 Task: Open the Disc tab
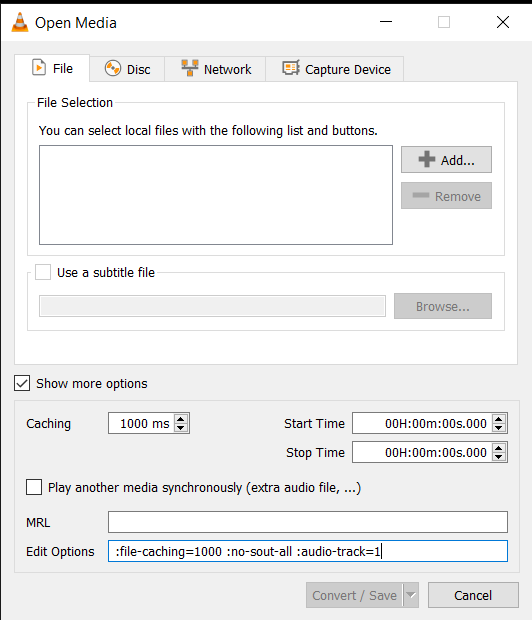click(127, 69)
